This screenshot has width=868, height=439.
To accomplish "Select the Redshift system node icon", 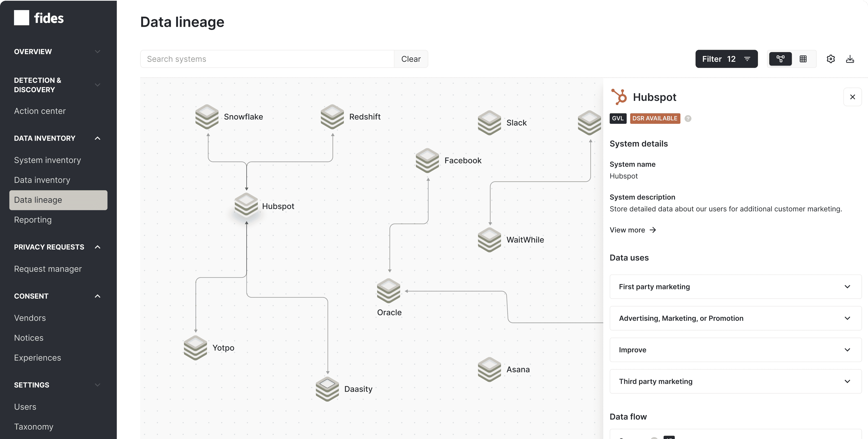I will pyautogui.click(x=332, y=117).
